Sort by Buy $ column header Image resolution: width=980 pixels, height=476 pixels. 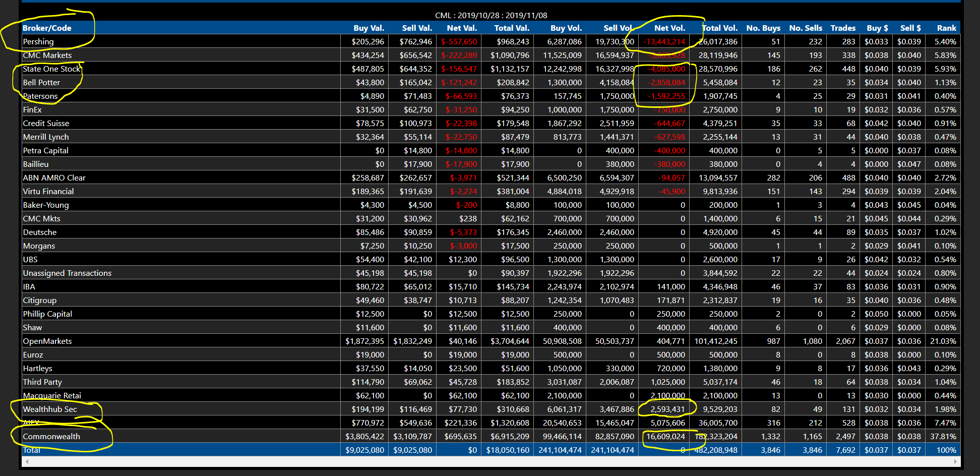point(877,28)
